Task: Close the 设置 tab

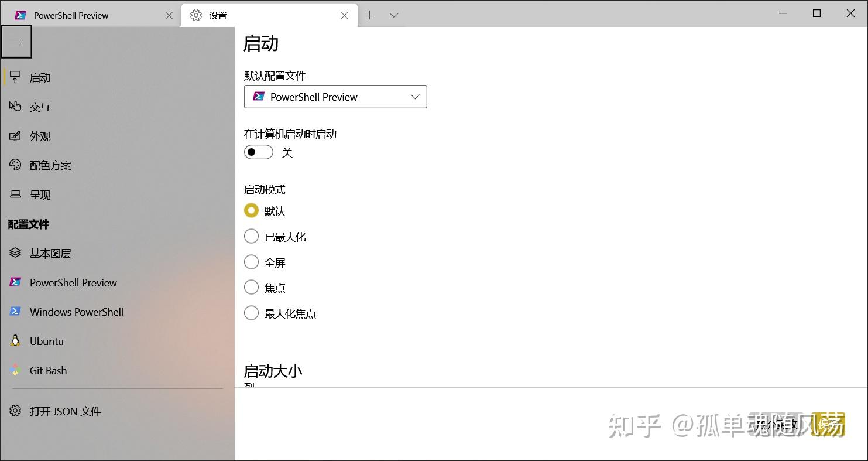Action: (344, 15)
